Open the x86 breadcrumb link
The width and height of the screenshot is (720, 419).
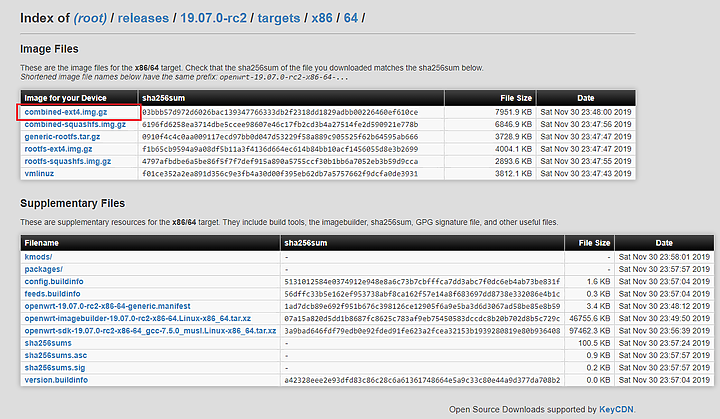point(322,18)
